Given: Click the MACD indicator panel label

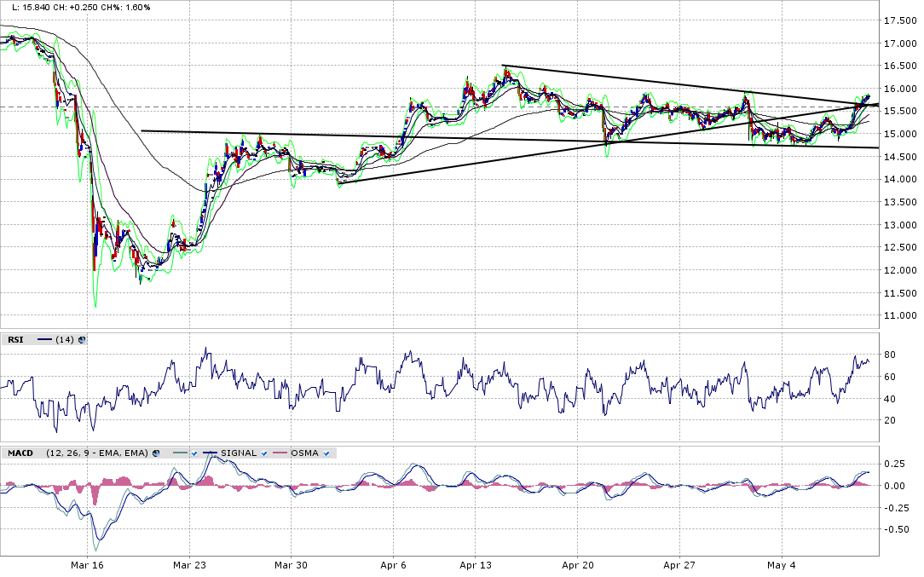Looking at the screenshot, I should point(20,453).
